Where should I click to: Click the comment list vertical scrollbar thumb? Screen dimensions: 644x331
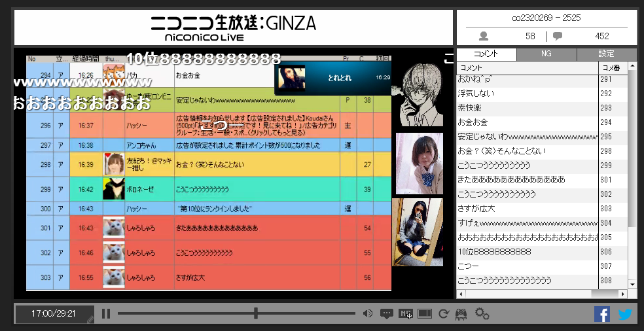click(x=632, y=148)
